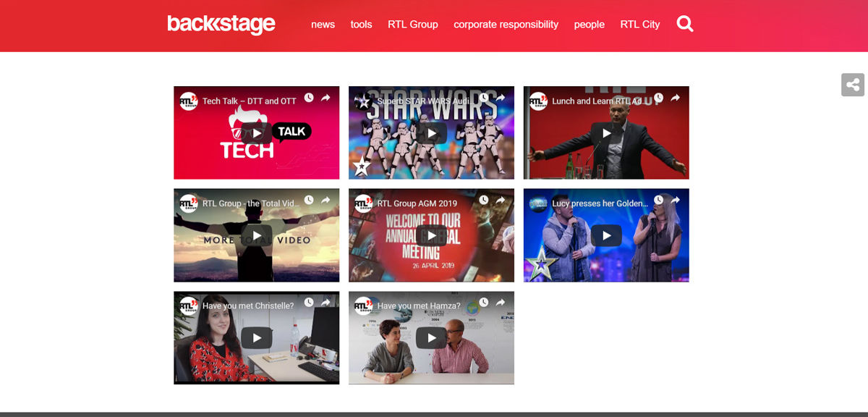Open the 'Lucy presses her Golden' title link
Image resolution: width=868 pixels, height=417 pixels.
600,203
